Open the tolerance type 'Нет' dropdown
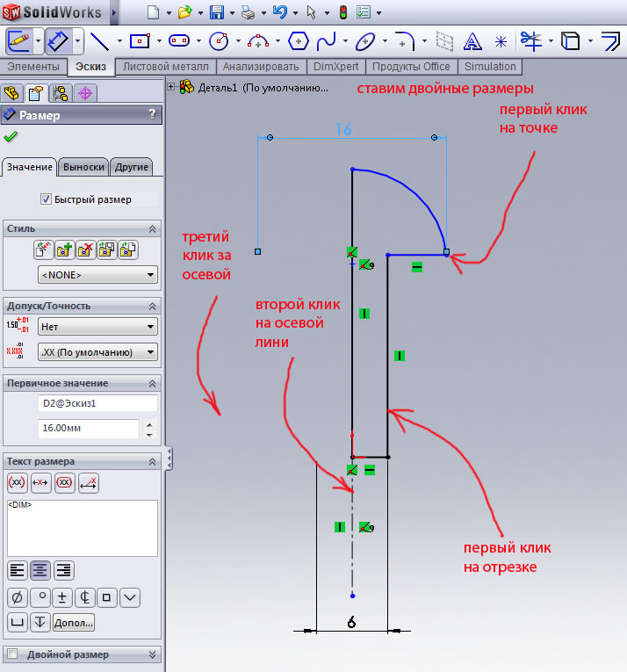Image resolution: width=627 pixels, height=672 pixels. 97,327
